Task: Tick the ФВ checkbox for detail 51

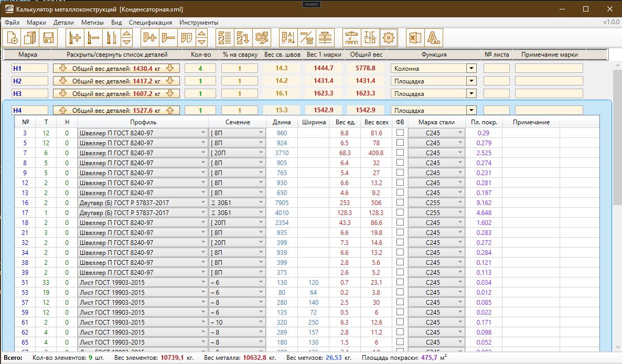Action: (400, 282)
